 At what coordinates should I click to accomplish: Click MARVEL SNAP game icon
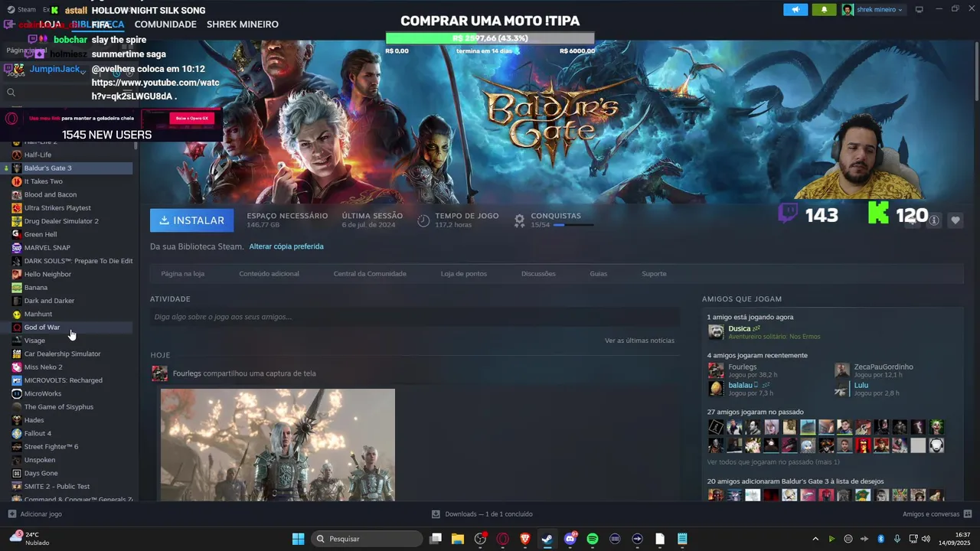(x=17, y=247)
